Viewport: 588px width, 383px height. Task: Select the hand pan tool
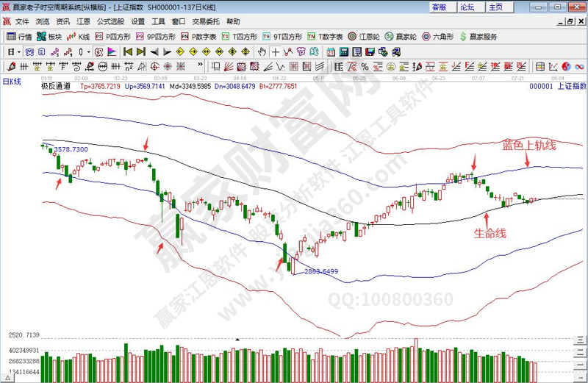(262, 51)
